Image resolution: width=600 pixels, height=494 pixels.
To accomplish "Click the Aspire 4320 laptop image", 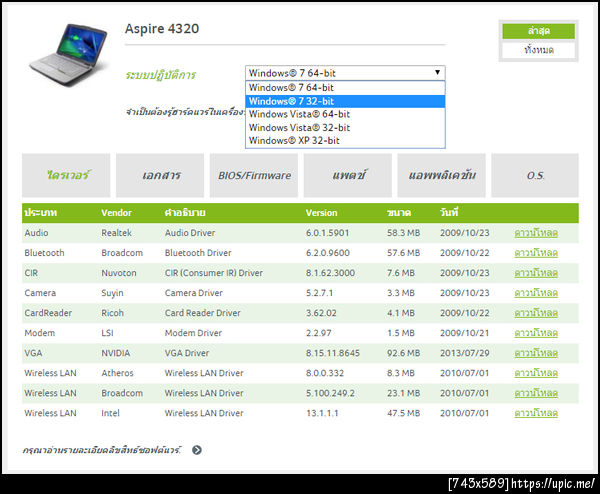I will (68, 54).
